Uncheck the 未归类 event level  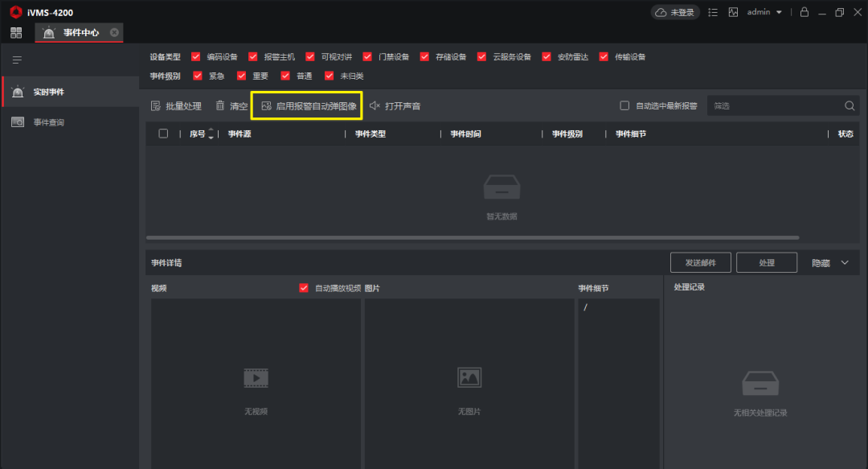(330, 76)
